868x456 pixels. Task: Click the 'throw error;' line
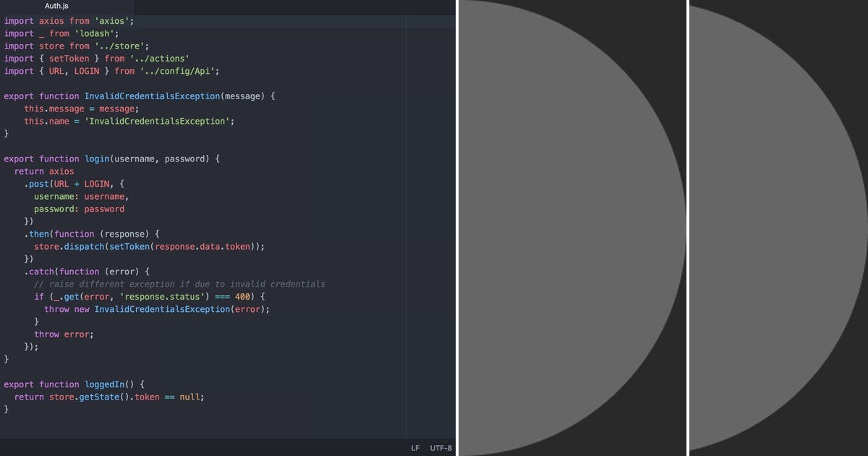pyautogui.click(x=64, y=334)
